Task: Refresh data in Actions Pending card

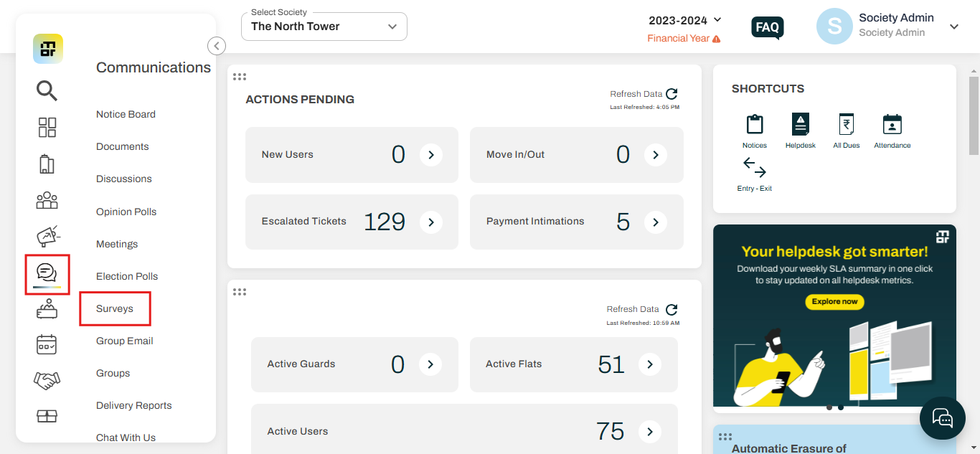Action: point(672,94)
